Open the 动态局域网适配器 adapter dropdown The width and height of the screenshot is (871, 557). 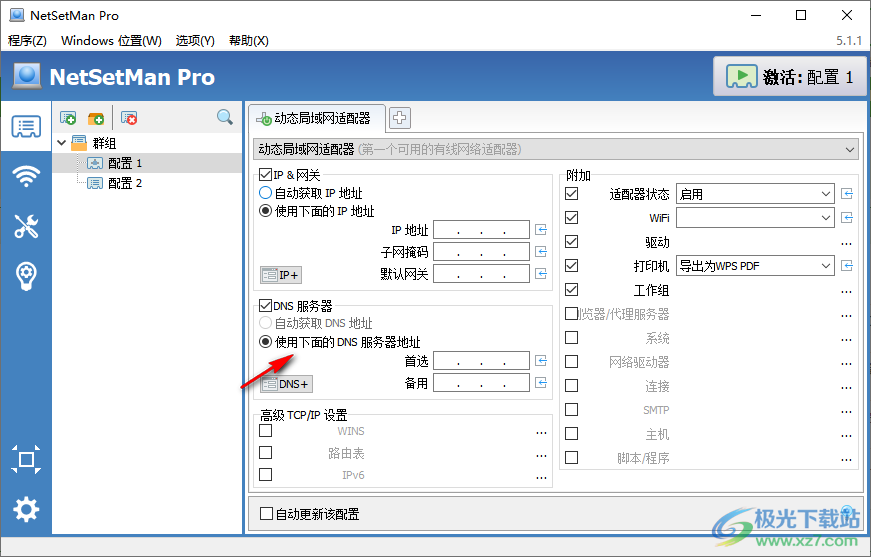555,149
